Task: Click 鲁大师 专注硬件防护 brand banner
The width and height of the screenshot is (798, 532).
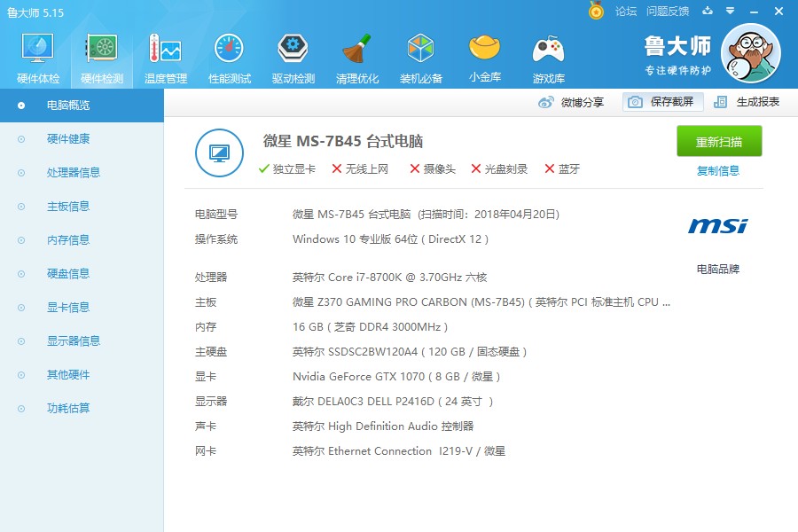Action: click(x=678, y=55)
